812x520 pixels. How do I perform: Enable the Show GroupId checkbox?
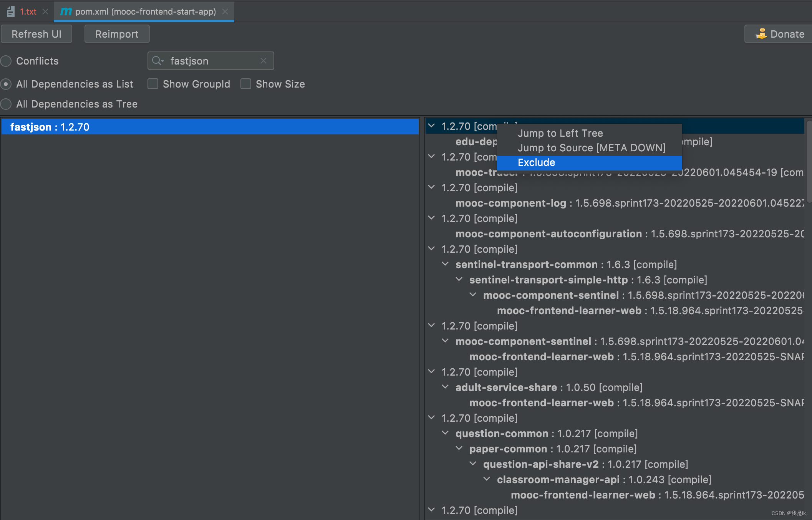pos(153,84)
